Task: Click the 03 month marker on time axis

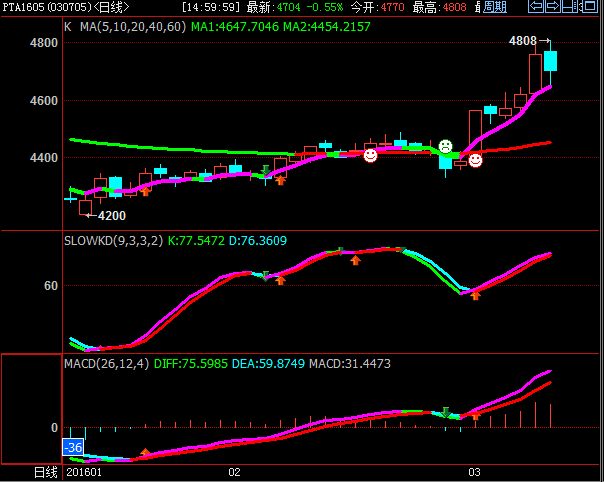Action: coord(474,472)
